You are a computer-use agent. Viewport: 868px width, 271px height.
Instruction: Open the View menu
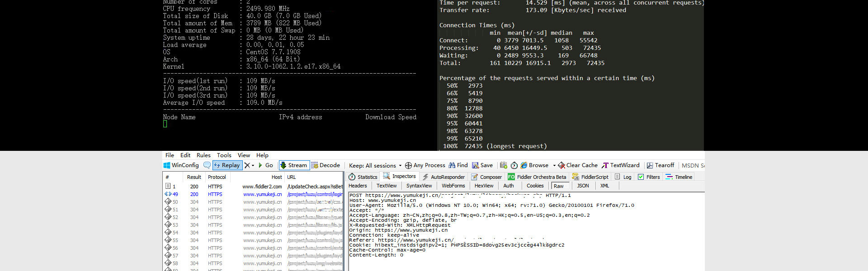[244, 155]
